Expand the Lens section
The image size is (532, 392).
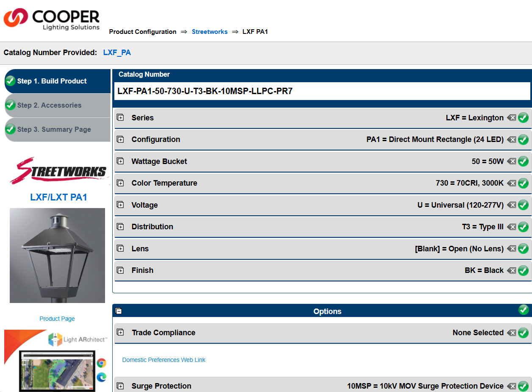120,249
